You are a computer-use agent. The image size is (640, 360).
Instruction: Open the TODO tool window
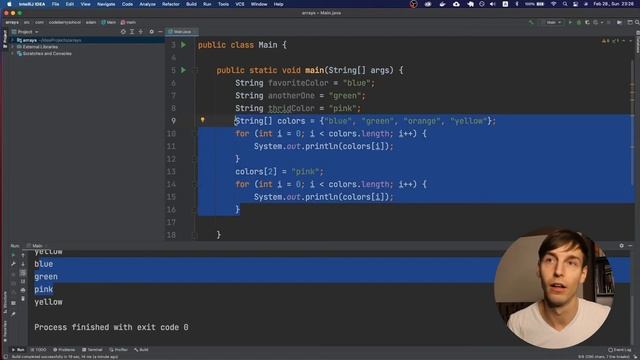click(x=39, y=350)
